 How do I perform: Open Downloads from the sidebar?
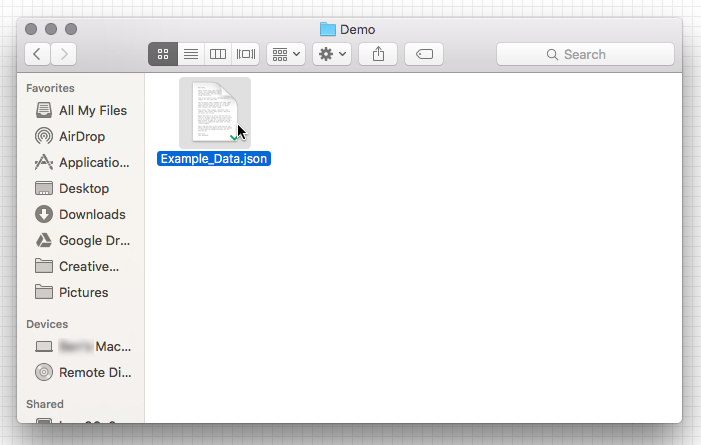[92, 214]
